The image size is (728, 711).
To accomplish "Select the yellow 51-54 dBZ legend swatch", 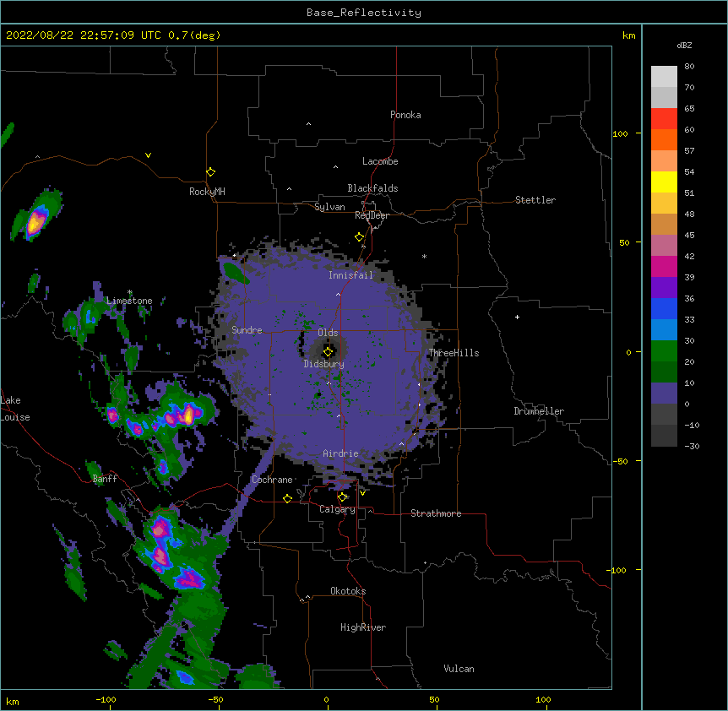I will pos(664,182).
